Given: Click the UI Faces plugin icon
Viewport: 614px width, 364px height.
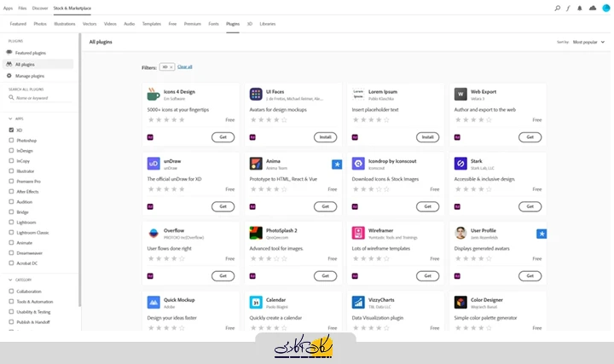Looking at the screenshot, I should coord(255,94).
